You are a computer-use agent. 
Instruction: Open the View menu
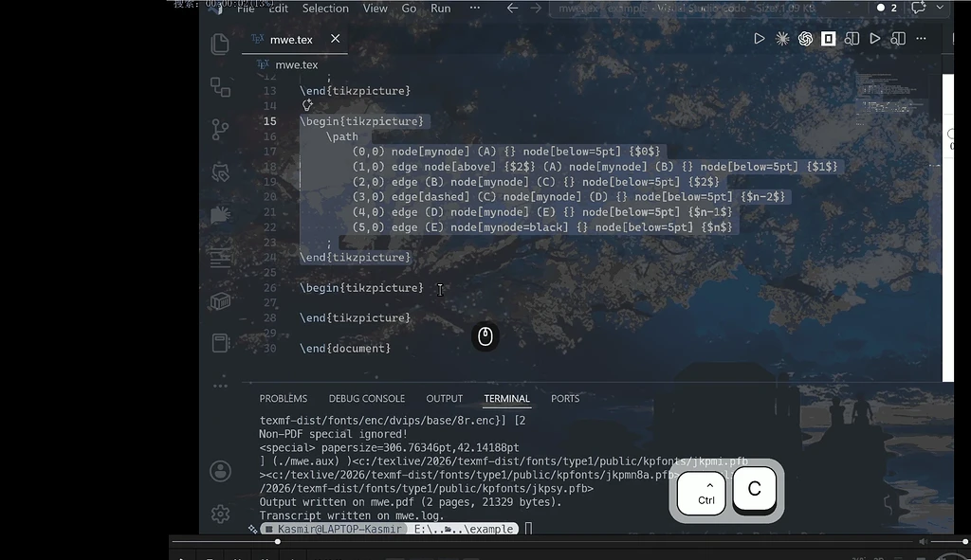(x=375, y=8)
